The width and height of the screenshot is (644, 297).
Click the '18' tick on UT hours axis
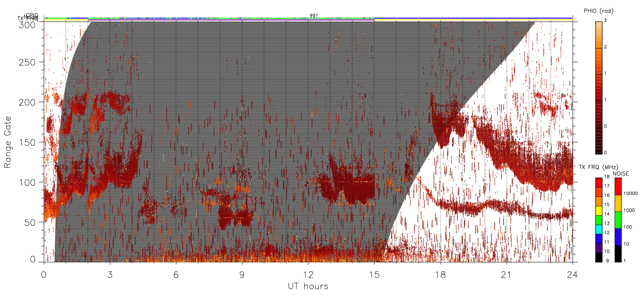tap(440, 274)
